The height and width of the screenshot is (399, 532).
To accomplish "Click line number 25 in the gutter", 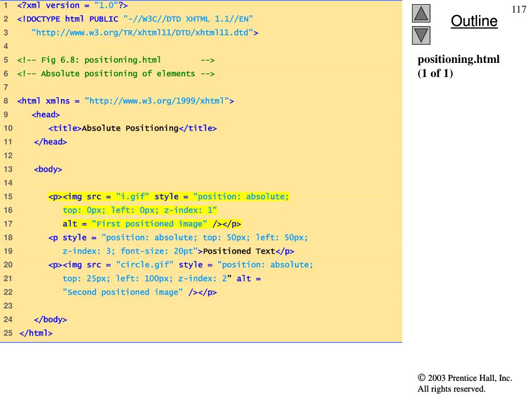I will (x=8, y=333).
